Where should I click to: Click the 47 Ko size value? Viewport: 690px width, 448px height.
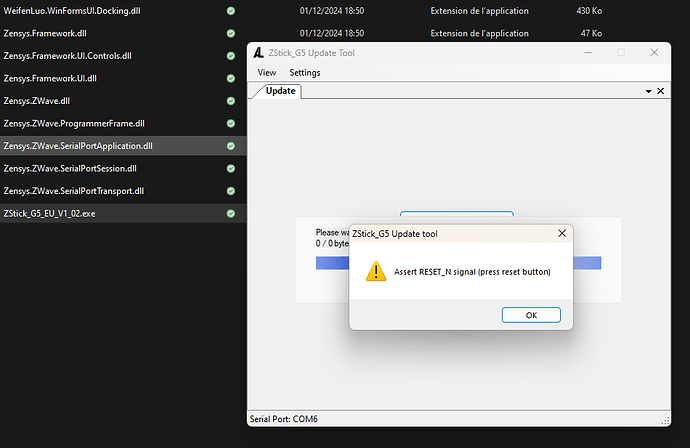pos(591,33)
